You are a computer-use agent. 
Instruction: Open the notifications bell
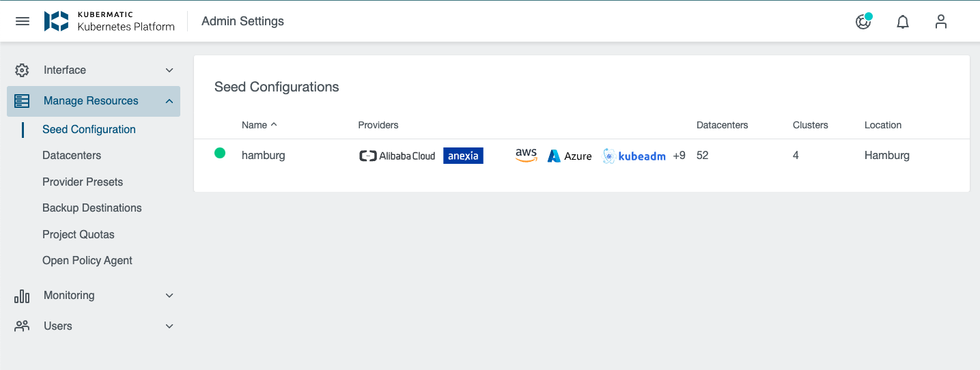tap(903, 22)
